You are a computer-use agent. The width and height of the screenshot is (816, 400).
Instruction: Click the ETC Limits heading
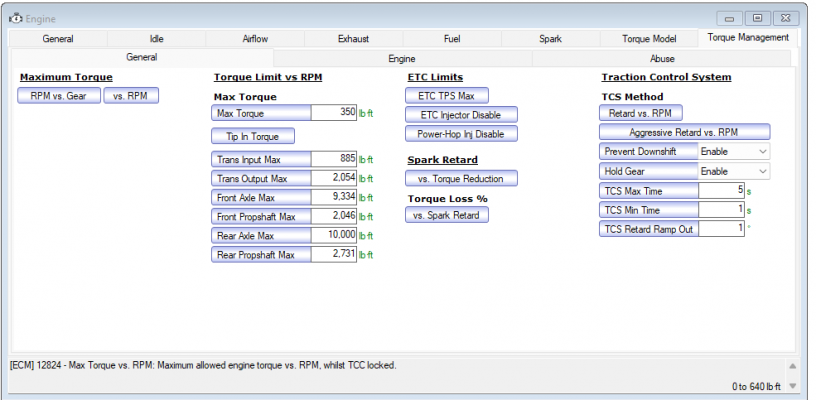(x=435, y=77)
